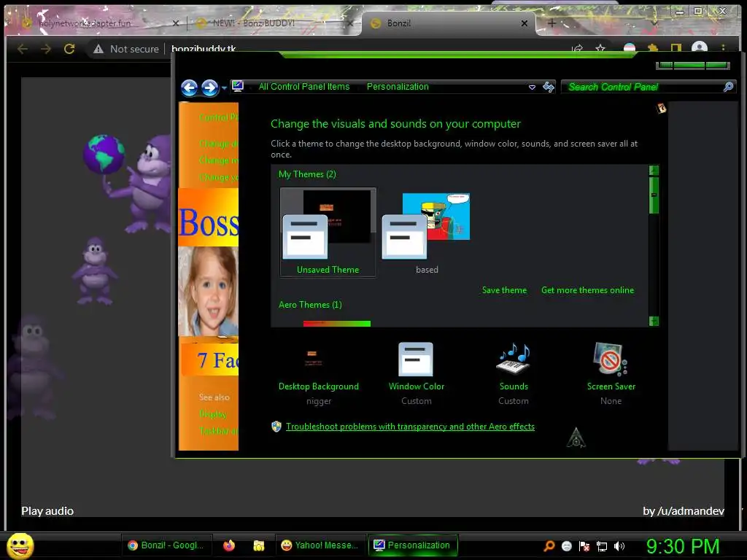This screenshot has height=560, width=747.
Task: Open Troubleshoot transparency and Aero effects link
Action: click(x=410, y=427)
